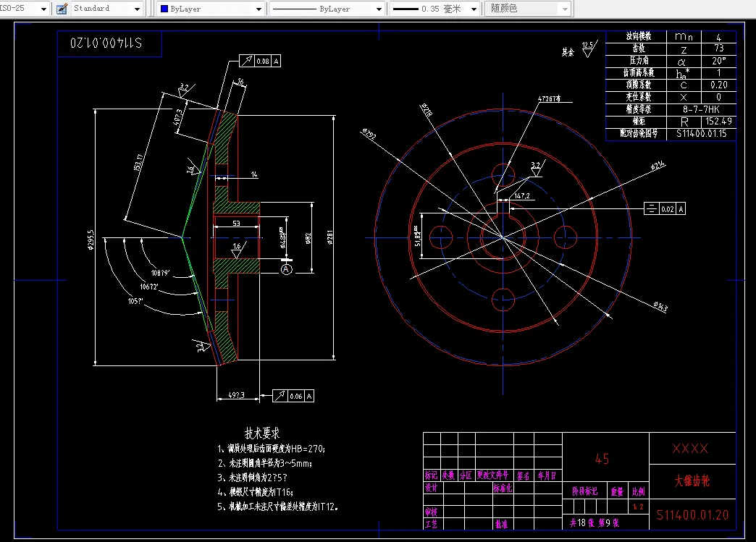Select the 年月日 title block label
The height and width of the screenshot is (542, 756).
coord(547,475)
